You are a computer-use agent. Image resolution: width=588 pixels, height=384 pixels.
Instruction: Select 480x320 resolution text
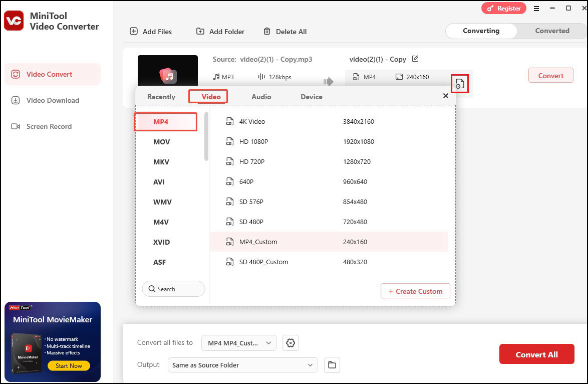coord(355,262)
